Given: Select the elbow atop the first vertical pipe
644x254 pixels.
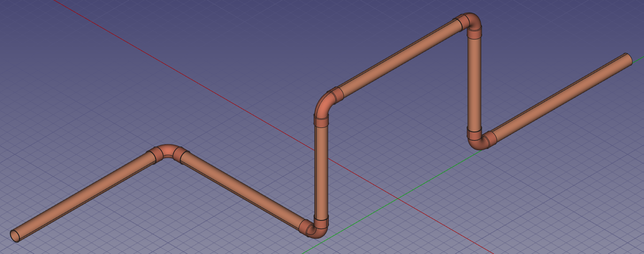Looking at the screenshot, I should point(322,105).
